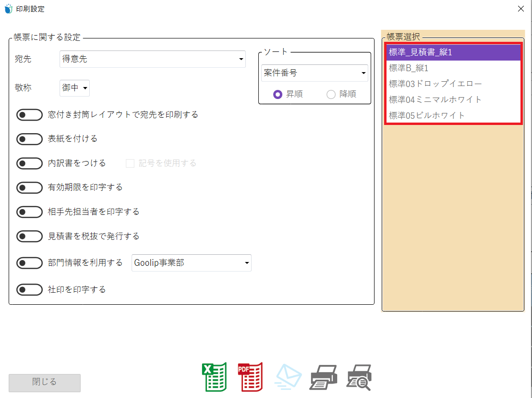Click the email sending icon
The width and height of the screenshot is (532, 398).
pos(287,377)
